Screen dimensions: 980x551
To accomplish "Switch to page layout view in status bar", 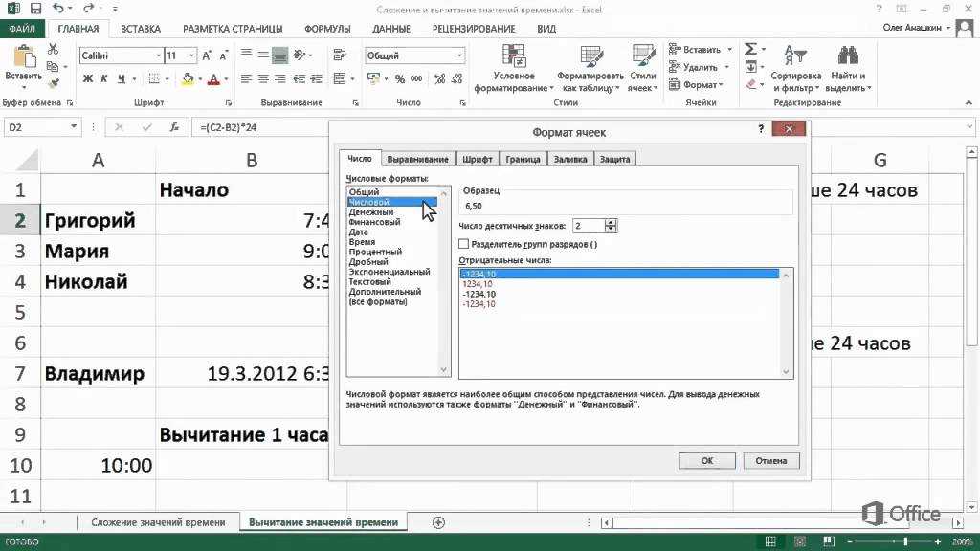I will point(799,541).
